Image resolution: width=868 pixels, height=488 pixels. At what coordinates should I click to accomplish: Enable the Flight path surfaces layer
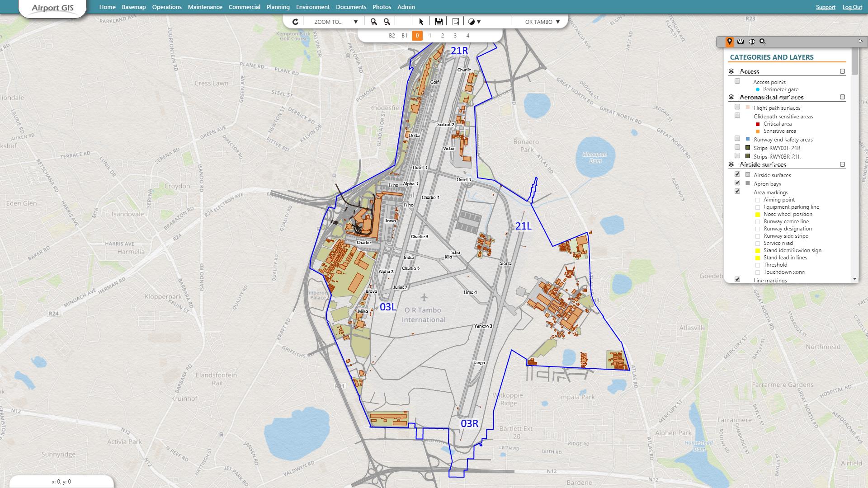click(x=737, y=107)
